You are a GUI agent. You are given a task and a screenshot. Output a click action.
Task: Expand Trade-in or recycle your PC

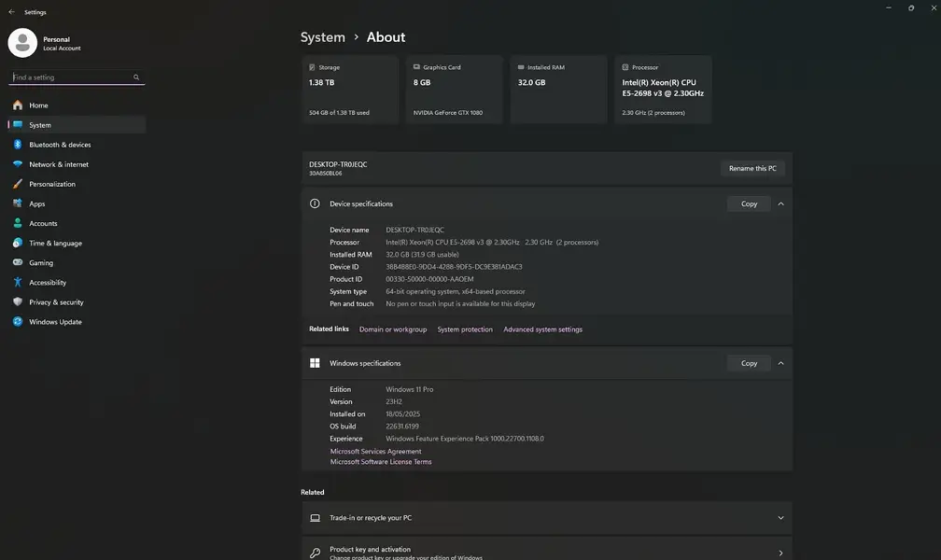click(x=780, y=518)
